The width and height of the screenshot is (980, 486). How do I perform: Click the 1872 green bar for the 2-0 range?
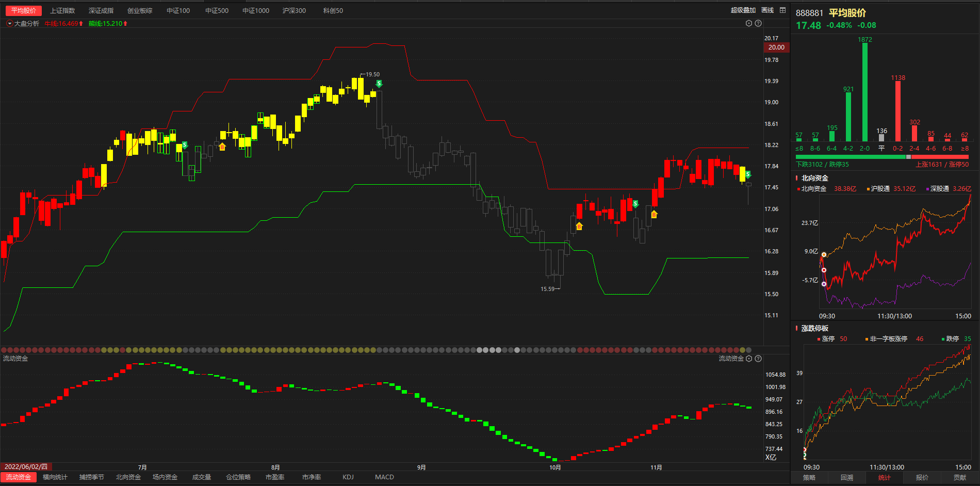click(x=865, y=92)
